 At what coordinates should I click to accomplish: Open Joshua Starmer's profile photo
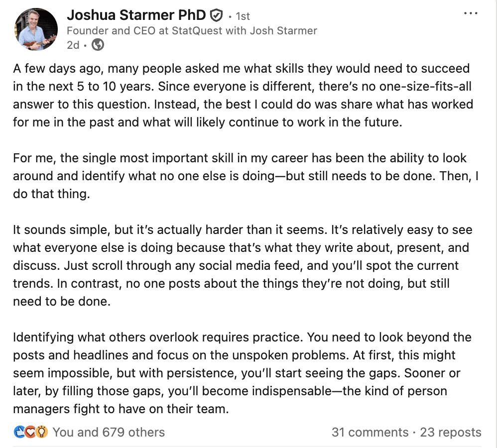click(36, 29)
